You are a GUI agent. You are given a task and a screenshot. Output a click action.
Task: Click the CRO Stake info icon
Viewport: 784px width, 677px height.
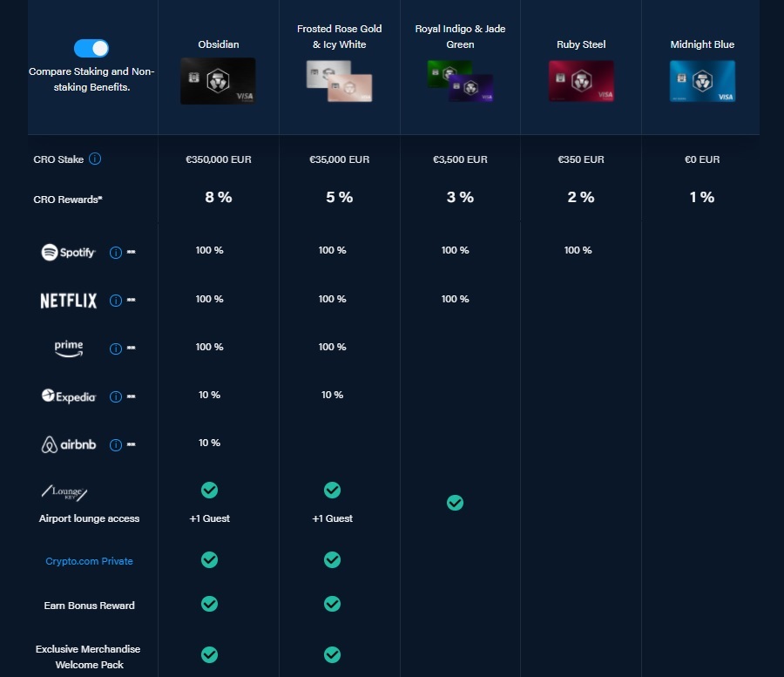point(95,159)
